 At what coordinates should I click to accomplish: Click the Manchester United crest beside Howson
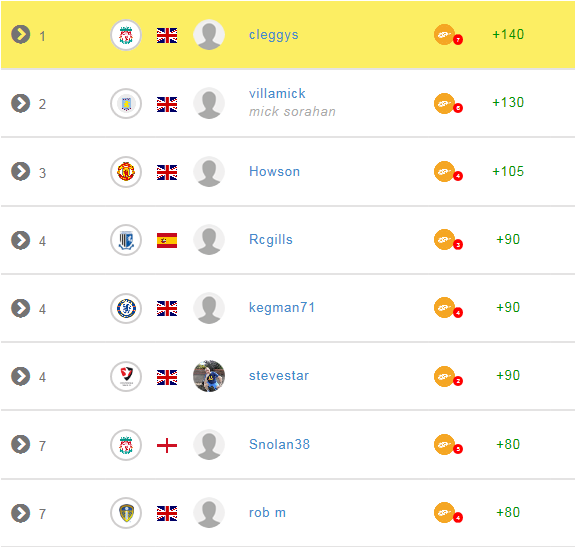(126, 172)
